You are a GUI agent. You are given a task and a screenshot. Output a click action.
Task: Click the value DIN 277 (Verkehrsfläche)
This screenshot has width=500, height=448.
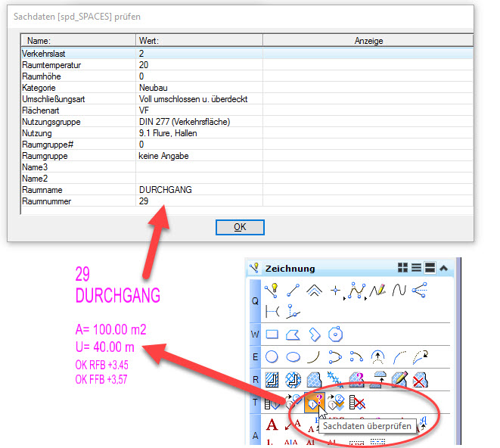tap(185, 122)
